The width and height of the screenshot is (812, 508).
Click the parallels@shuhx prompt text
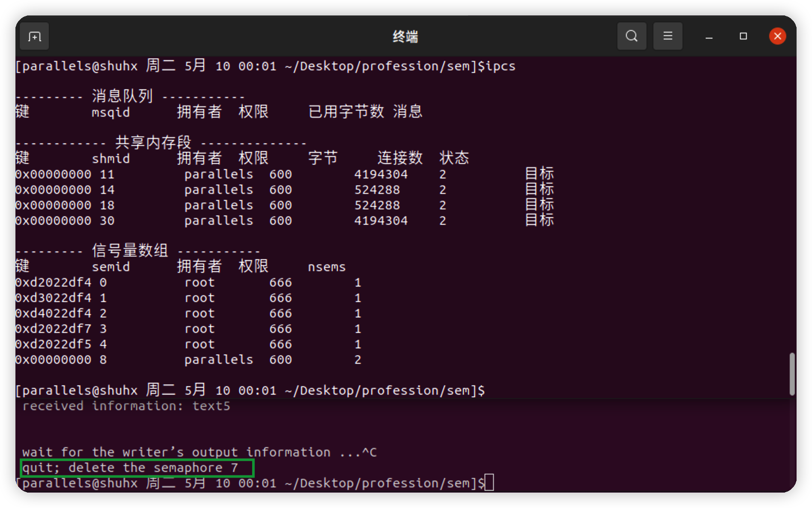pyautogui.click(x=77, y=66)
